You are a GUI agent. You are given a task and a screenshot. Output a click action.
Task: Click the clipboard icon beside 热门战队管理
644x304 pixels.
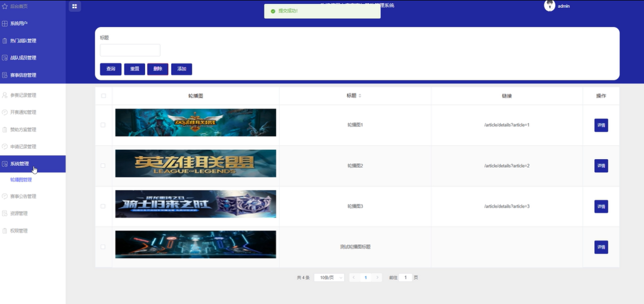[x=5, y=41]
